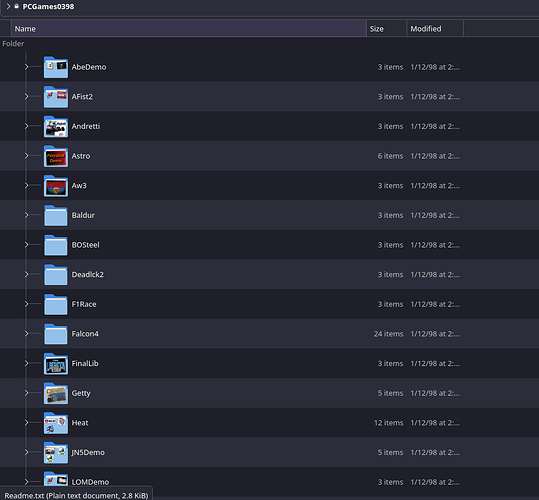The width and height of the screenshot is (539, 500).
Task: Click the Deadlck2 folder icon
Action: [56, 275]
